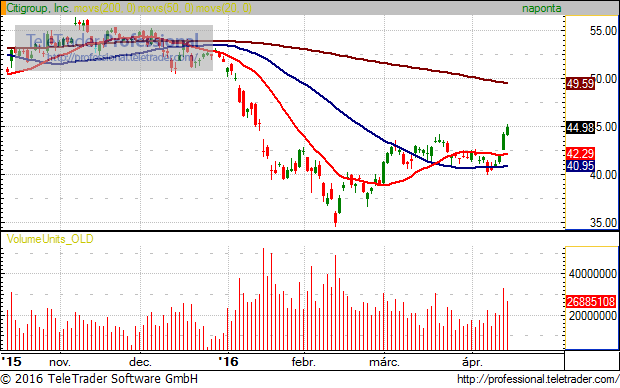Screen dimensions: 620x388
Task: Click the Citigroup, Inc. chart title
Action: [x=39, y=8]
